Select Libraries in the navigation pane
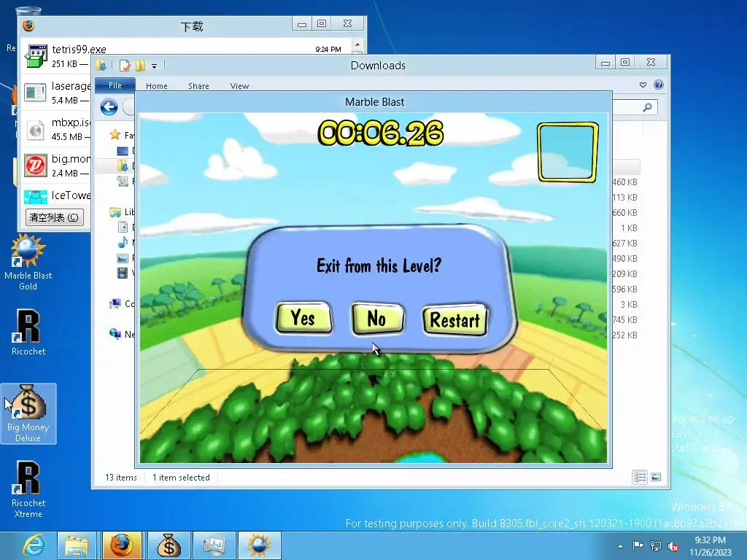This screenshot has width=747, height=560. (122, 212)
